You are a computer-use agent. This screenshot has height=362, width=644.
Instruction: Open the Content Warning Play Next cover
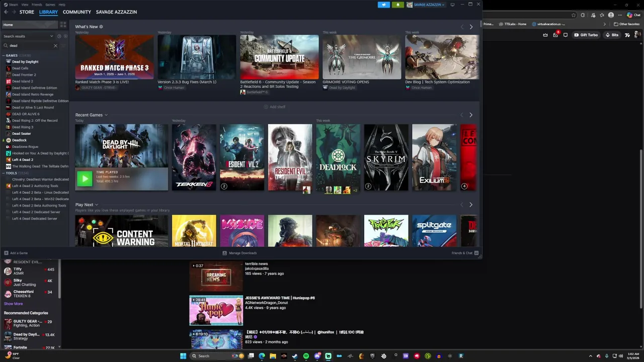coord(121,231)
